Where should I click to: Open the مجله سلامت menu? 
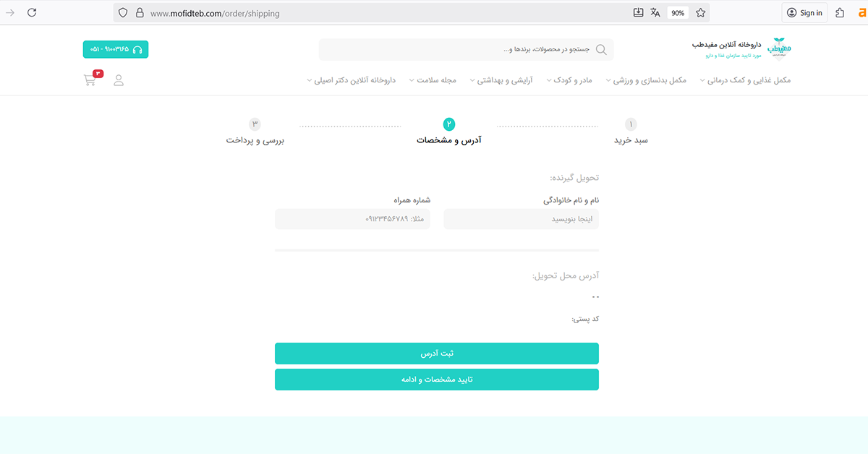(438, 80)
